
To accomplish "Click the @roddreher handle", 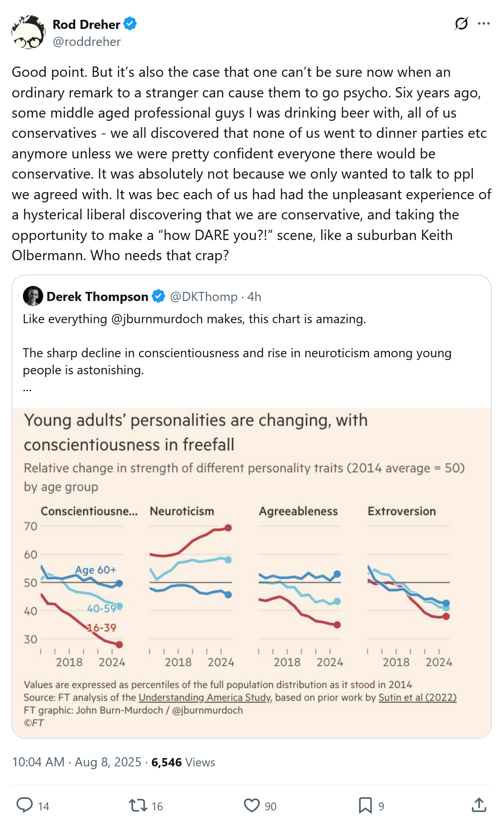I will coord(87,42).
